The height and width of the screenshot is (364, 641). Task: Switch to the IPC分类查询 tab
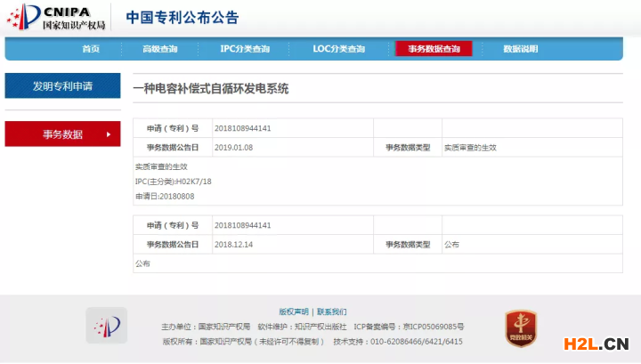pos(245,49)
